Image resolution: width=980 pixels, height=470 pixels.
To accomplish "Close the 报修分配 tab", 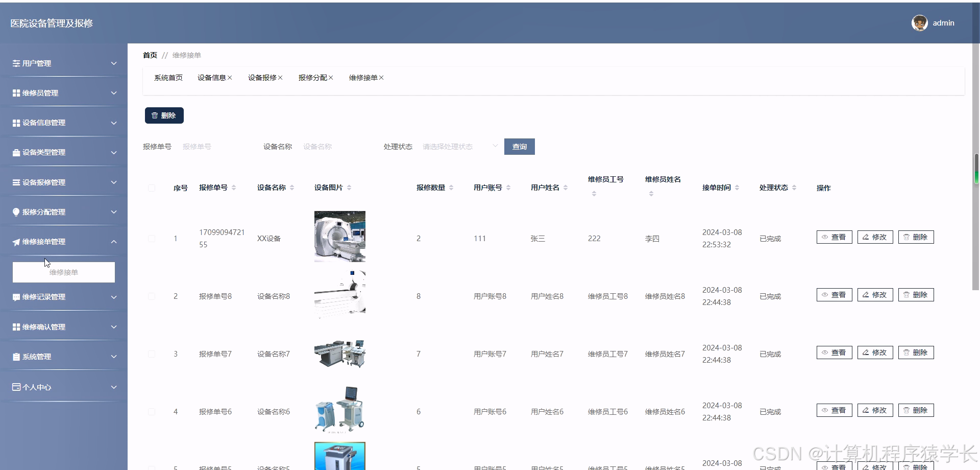I will coord(331,78).
